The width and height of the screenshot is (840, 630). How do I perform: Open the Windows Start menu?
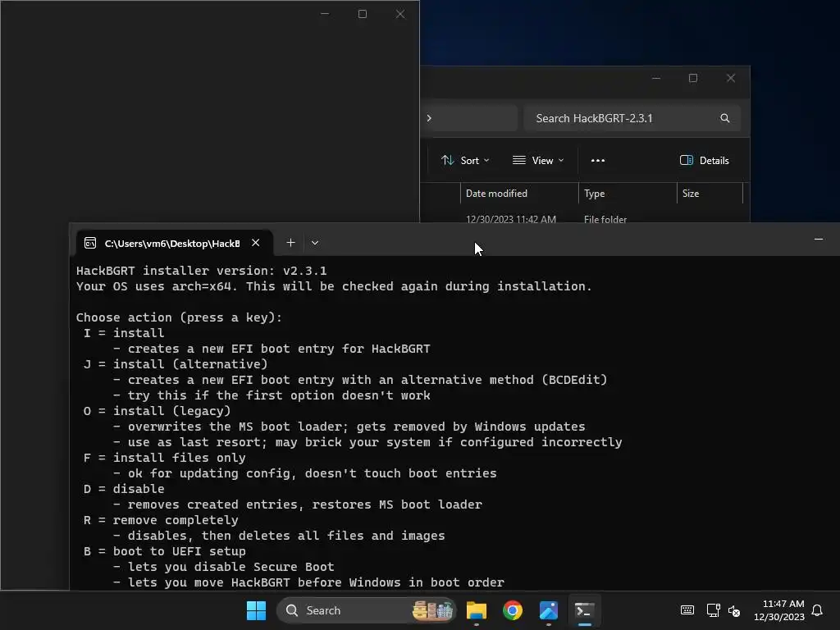point(256,610)
